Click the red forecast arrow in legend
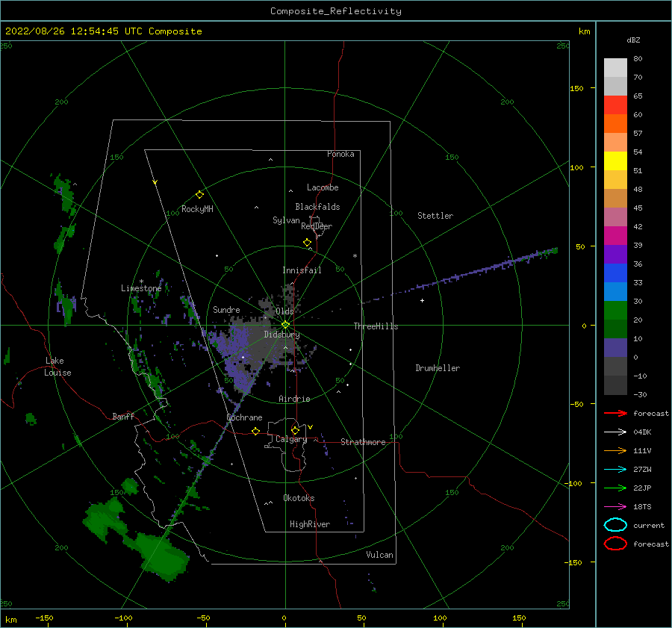Image resolution: width=672 pixels, height=628 pixels. coord(616,413)
